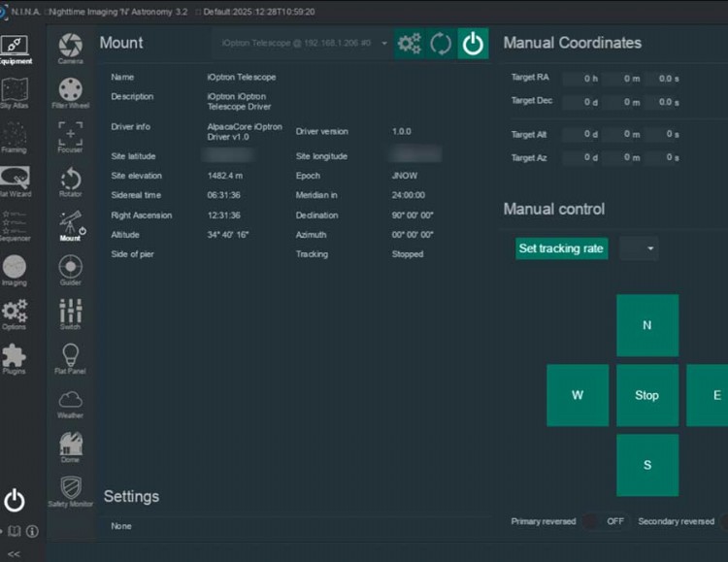Toggle the Primary reversed switch
The height and width of the screenshot is (562, 728).
click(604, 521)
